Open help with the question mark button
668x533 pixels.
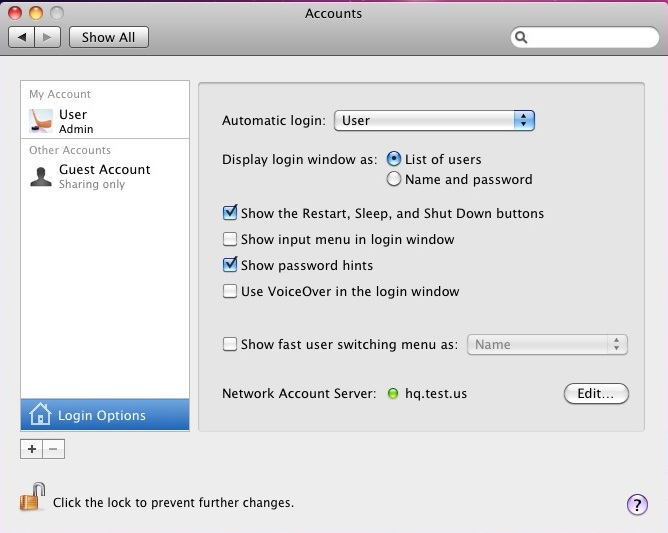click(637, 504)
